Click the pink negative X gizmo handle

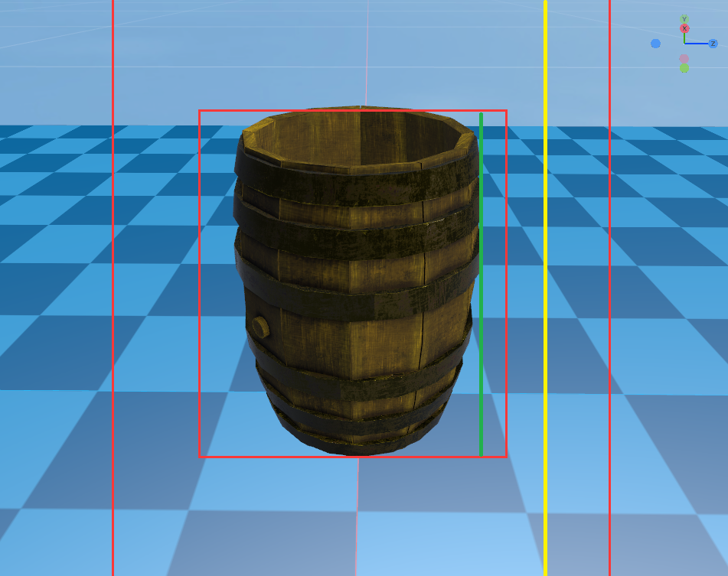(x=684, y=59)
